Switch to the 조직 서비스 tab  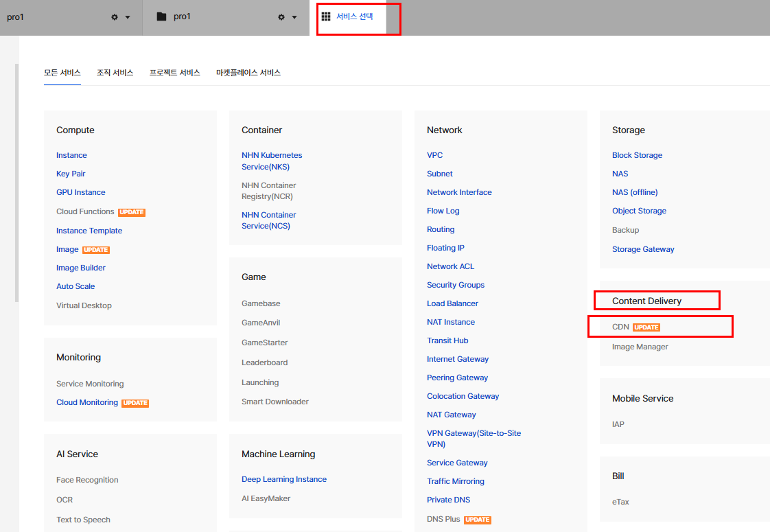(x=115, y=73)
